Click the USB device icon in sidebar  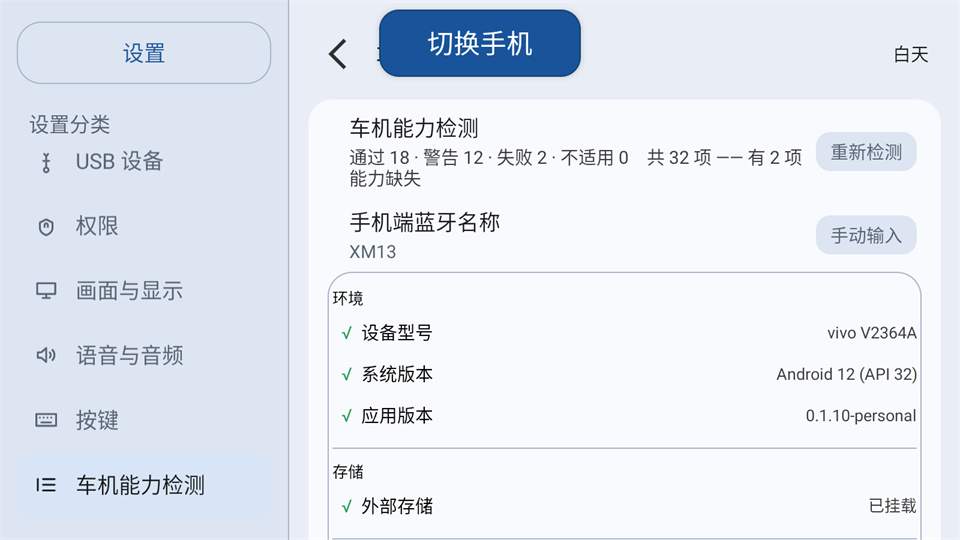(x=46, y=162)
